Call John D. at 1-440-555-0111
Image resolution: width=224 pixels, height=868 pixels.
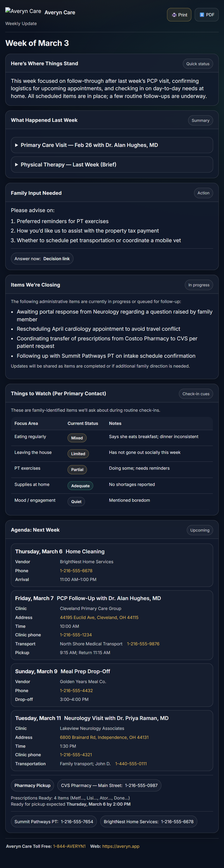click(131, 764)
